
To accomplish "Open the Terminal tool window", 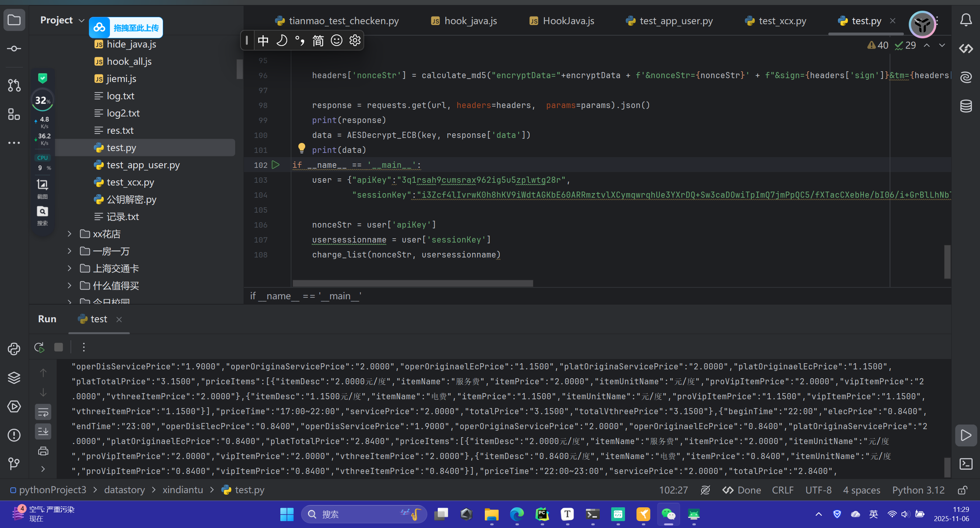I will (x=966, y=464).
